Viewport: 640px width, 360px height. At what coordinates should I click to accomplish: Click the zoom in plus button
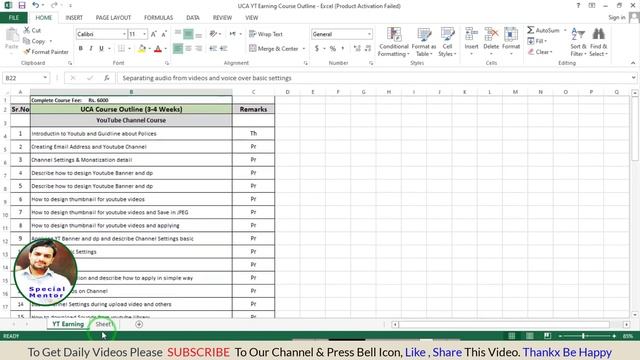click(614, 336)
